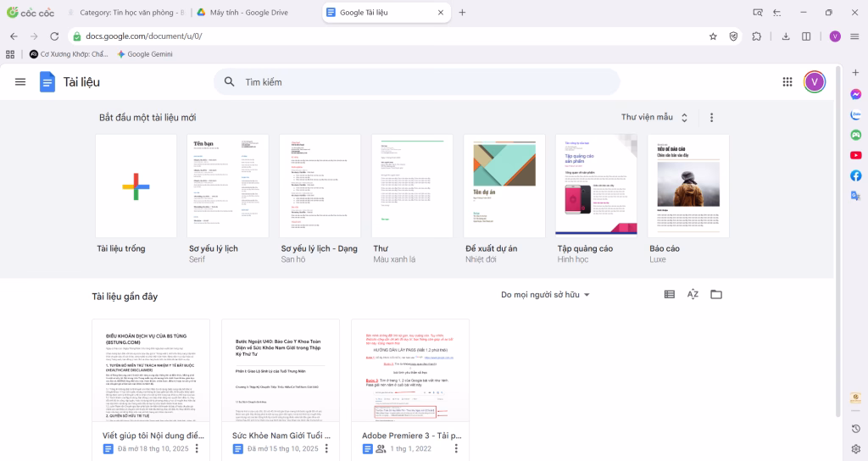This screenshot has height=461, width=868.
Task: Click into the Tìm kiếm search field
Action: 416,82
